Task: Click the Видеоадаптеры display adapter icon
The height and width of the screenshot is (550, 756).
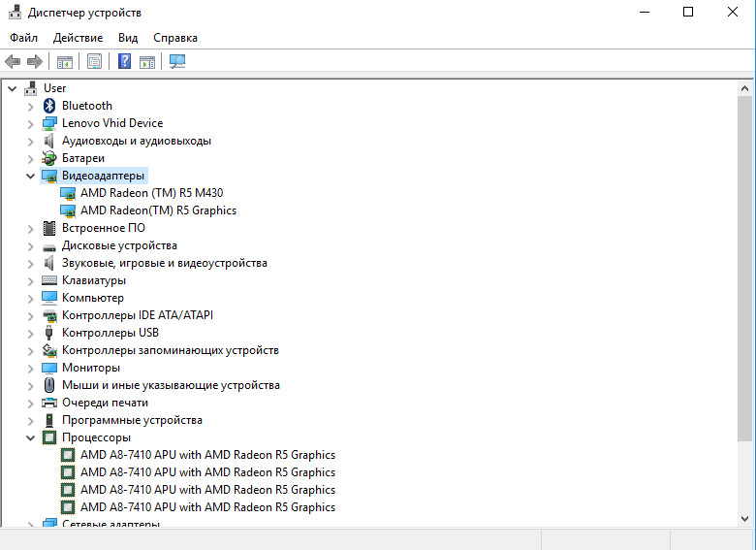Action: click(49, 176)
